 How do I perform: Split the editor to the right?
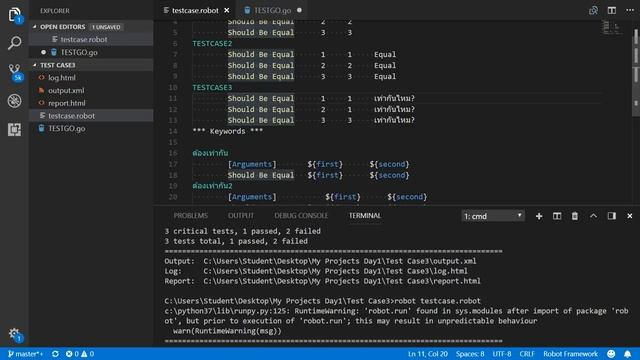[x=611, y=10]
